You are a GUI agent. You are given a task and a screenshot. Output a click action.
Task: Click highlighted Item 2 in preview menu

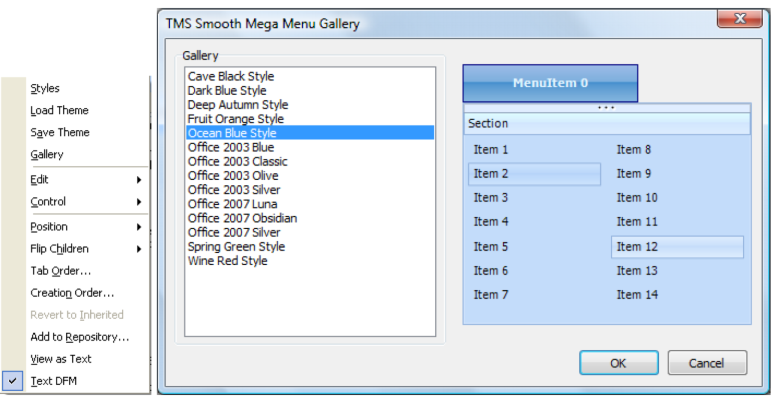[x=534, y=174]
